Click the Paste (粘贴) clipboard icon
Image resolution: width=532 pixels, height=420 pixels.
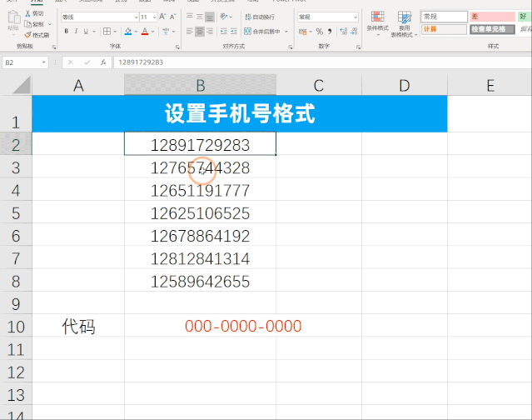coord(14,17)
